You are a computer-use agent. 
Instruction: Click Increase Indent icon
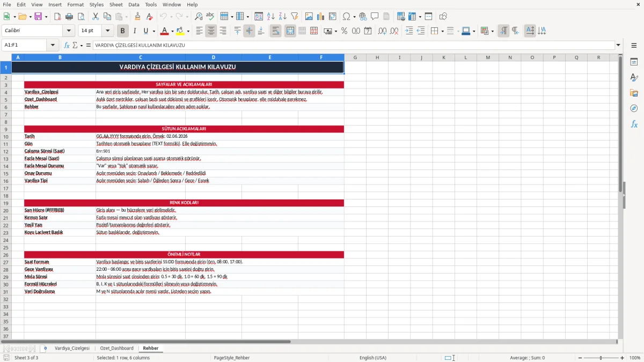[x=409, y=31]
